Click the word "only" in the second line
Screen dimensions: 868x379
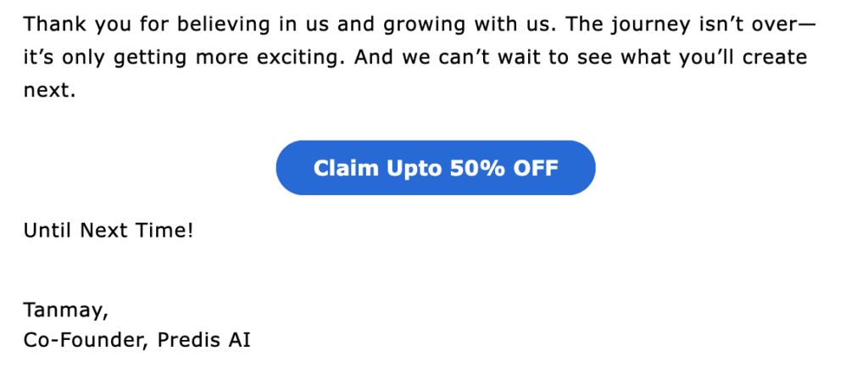click(x=86, y=57)
